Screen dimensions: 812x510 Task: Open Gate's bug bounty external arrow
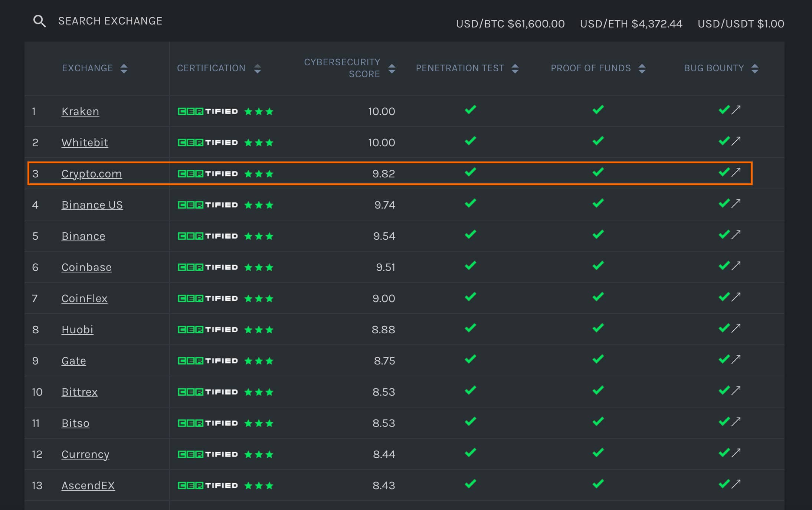pyautogui.click(x=736, y=359)
